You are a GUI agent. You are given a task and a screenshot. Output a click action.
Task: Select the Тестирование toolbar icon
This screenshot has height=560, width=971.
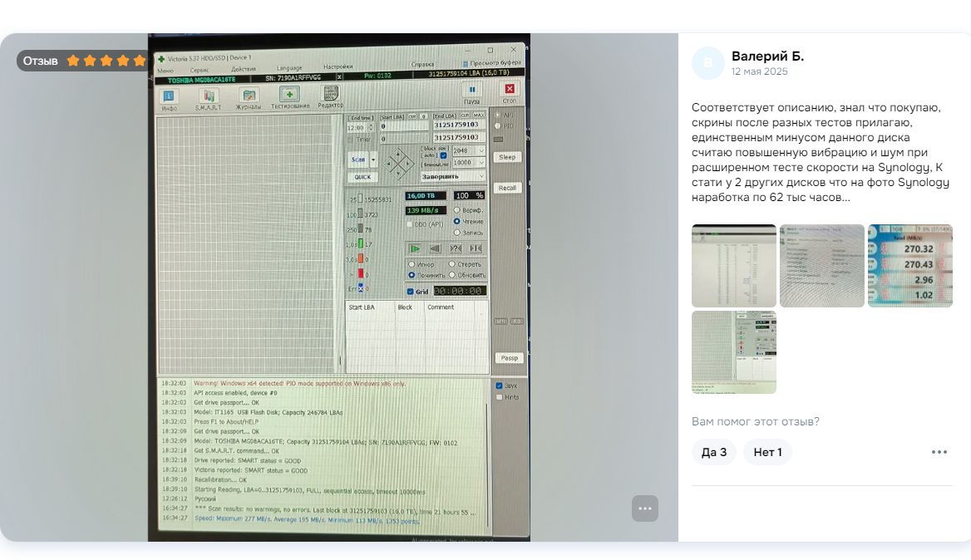[x=289, y=94]
